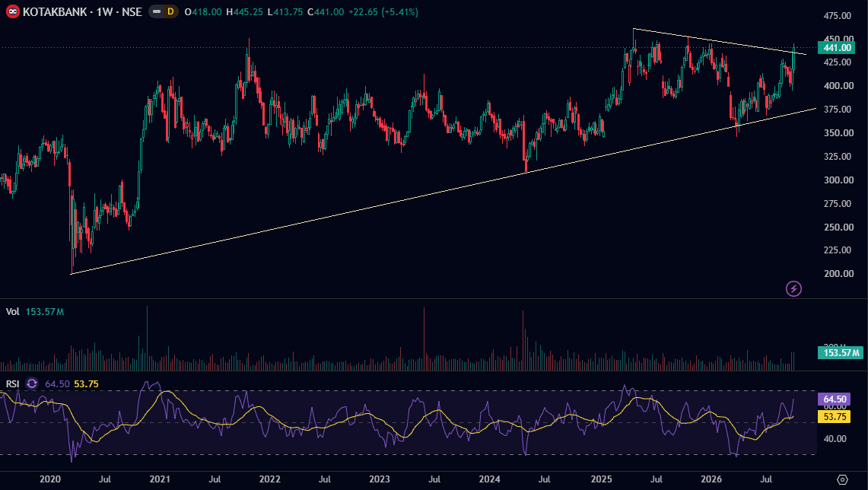This screenshot has height=490, width=868.
Task: Click the purple 64.50 value beside RSI legend
Action: pyautogui.click(x=57, y=383)
